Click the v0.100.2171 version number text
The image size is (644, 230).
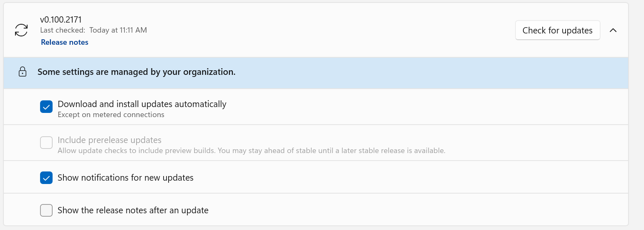tap(61, 19)
